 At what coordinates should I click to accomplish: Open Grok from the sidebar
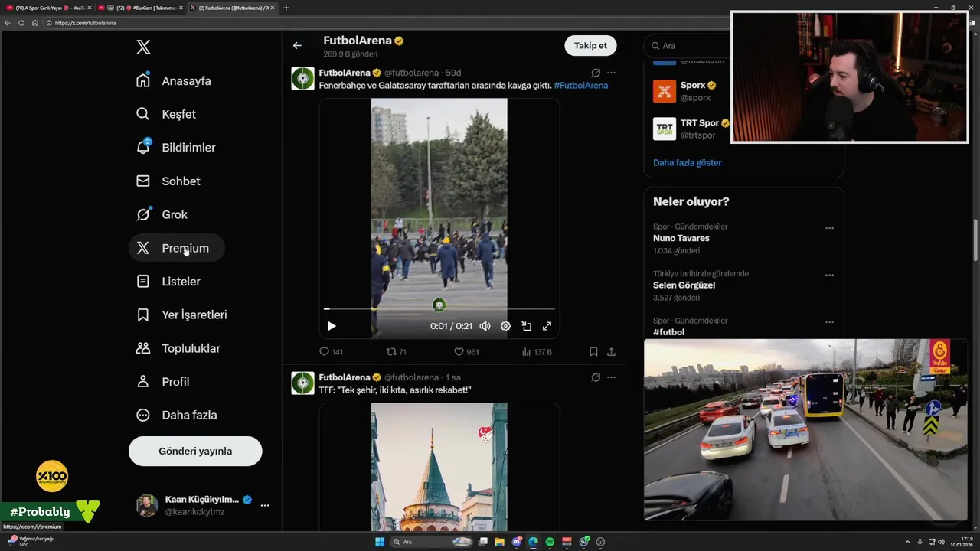pos(162,214)
